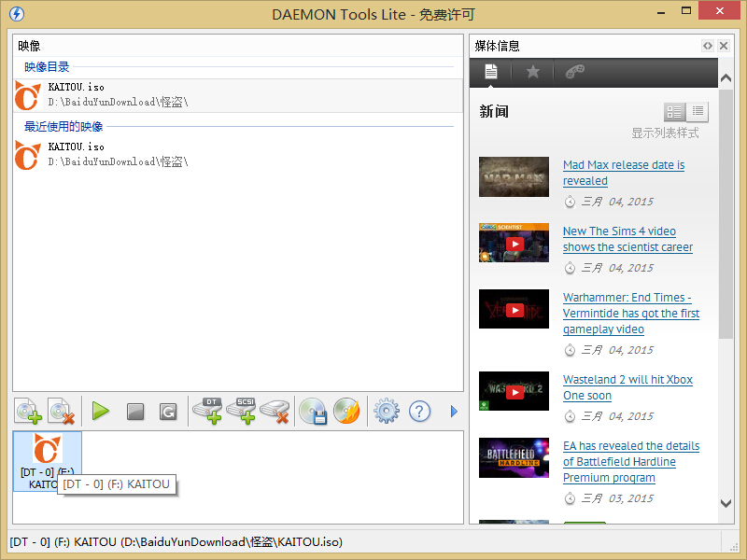Open 'Wasteland 2 will hit Xbox One' link
Image resolution: width=747 pixels, height=560 pixels.
(627, 387)
